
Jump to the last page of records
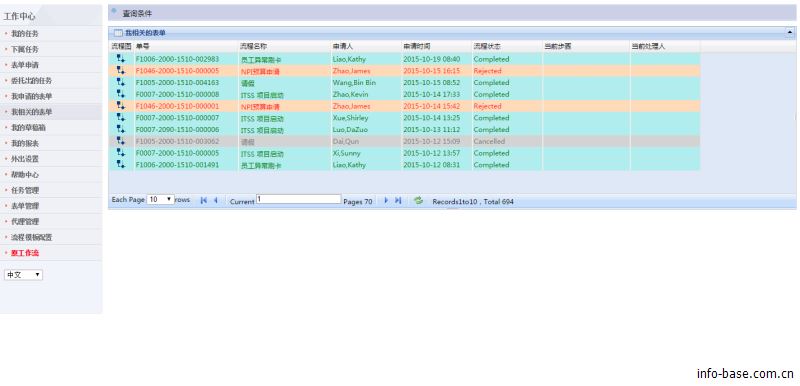(x=398, y=201)
